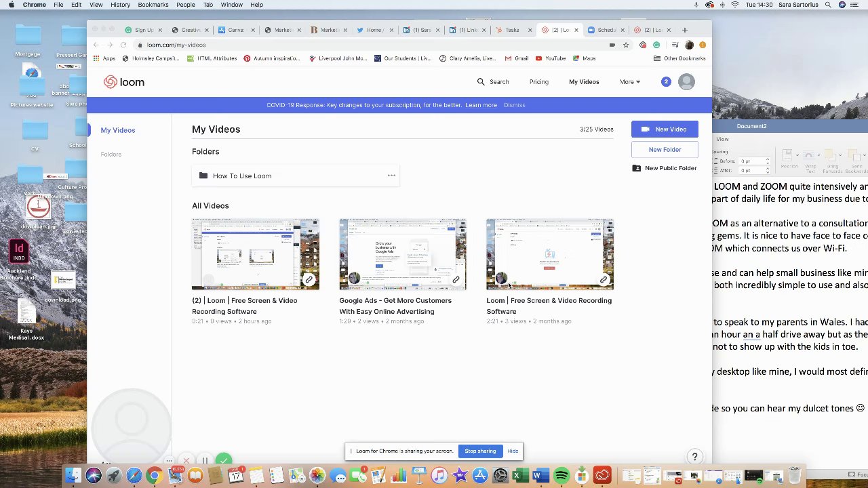Open the Other Bookmarks folder
Image resolution: width=868 pixels, height=488 pixels.
pos(679,58)
